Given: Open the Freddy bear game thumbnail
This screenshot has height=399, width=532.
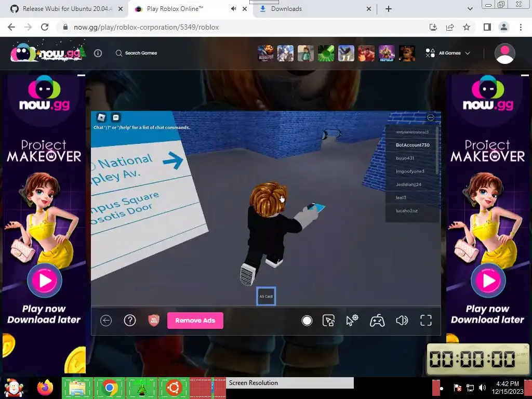Looking at the screenshot, I should 407,54.
